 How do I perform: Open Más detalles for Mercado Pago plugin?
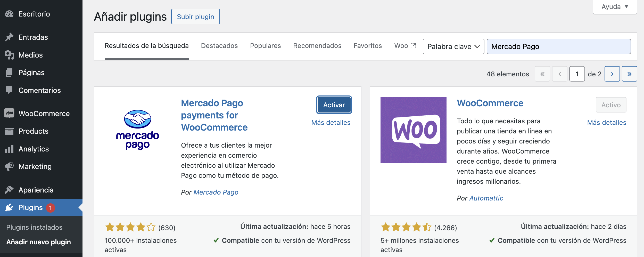[x=331, y=123]
